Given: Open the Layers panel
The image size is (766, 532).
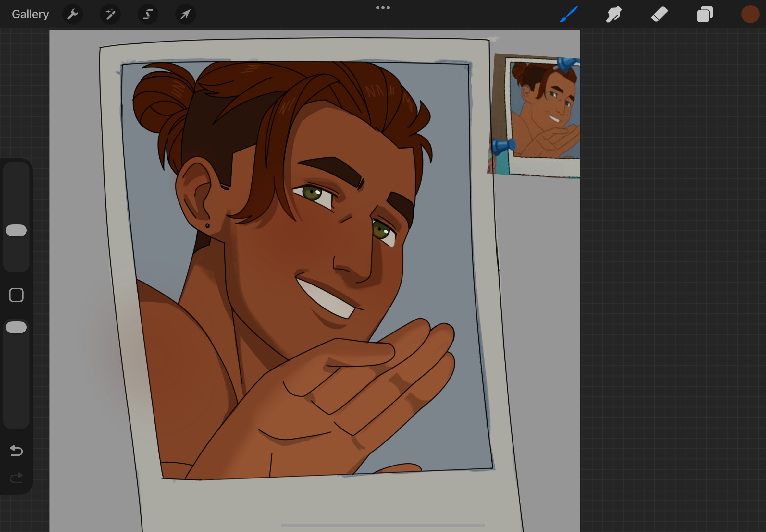Looking at the screenshot, I should pyautogui.click(x=705, y=14).
